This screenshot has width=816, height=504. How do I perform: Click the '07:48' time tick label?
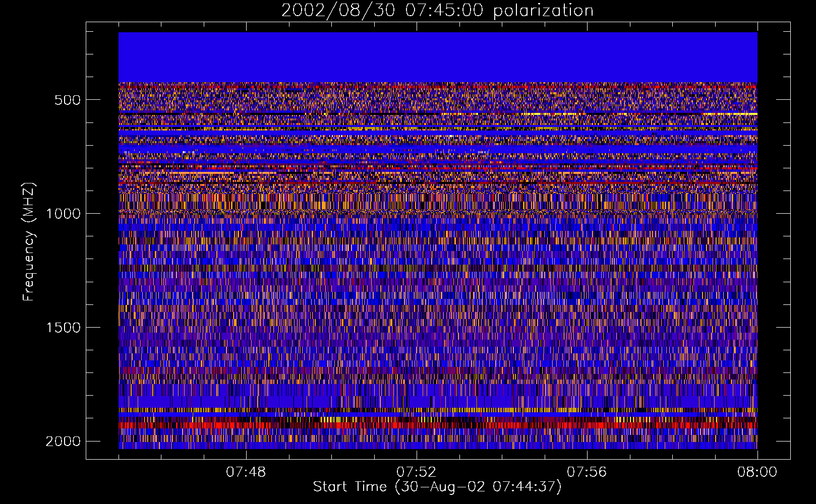[x=246, y=472]
